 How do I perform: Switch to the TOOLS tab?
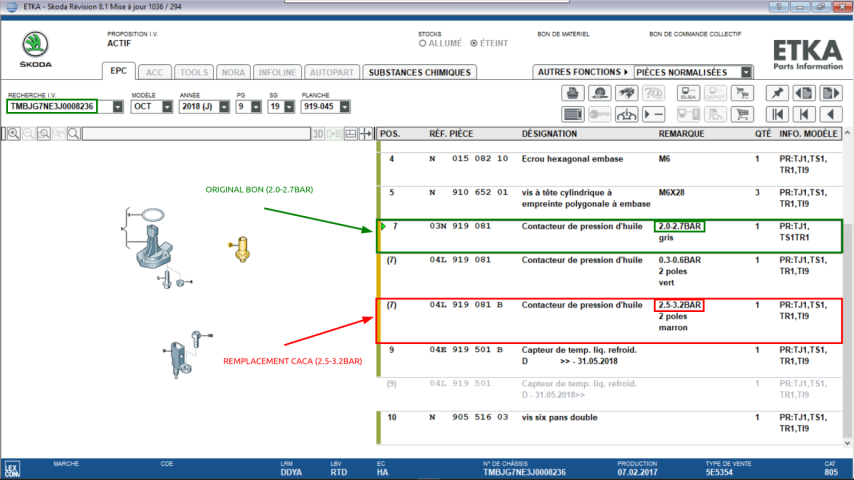click(x=194, y=72)
